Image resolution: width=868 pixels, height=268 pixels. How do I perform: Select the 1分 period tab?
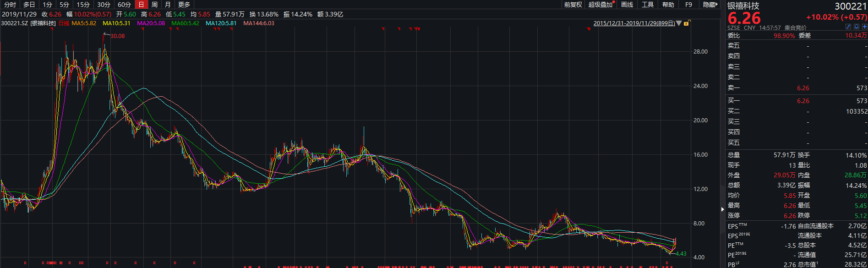point(48,4)
